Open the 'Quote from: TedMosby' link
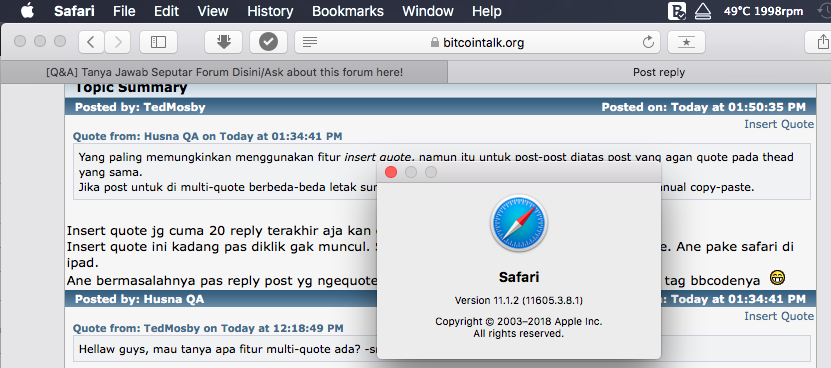The image size is (831, 368). tap(208, 328)
